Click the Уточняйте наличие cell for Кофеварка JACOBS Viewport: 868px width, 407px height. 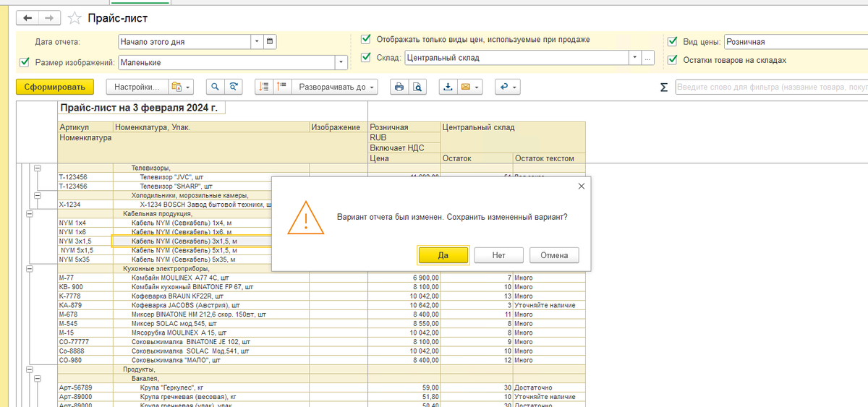pos(549,305)
